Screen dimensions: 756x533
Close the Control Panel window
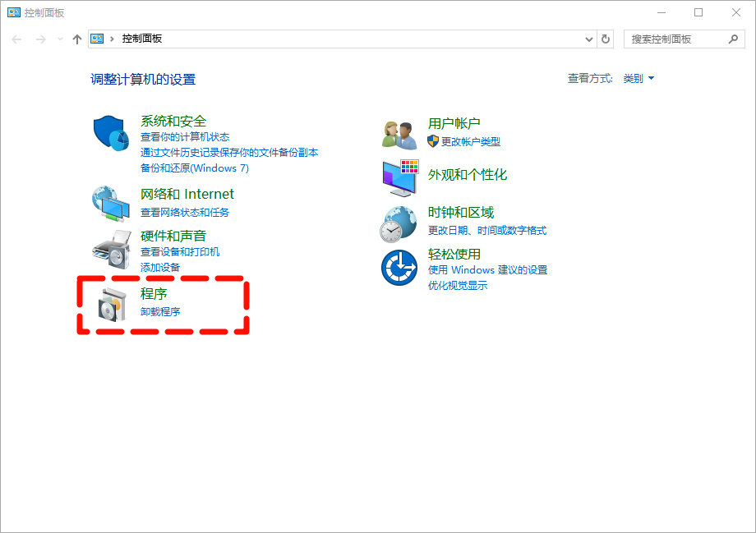[x=735, y=12]
